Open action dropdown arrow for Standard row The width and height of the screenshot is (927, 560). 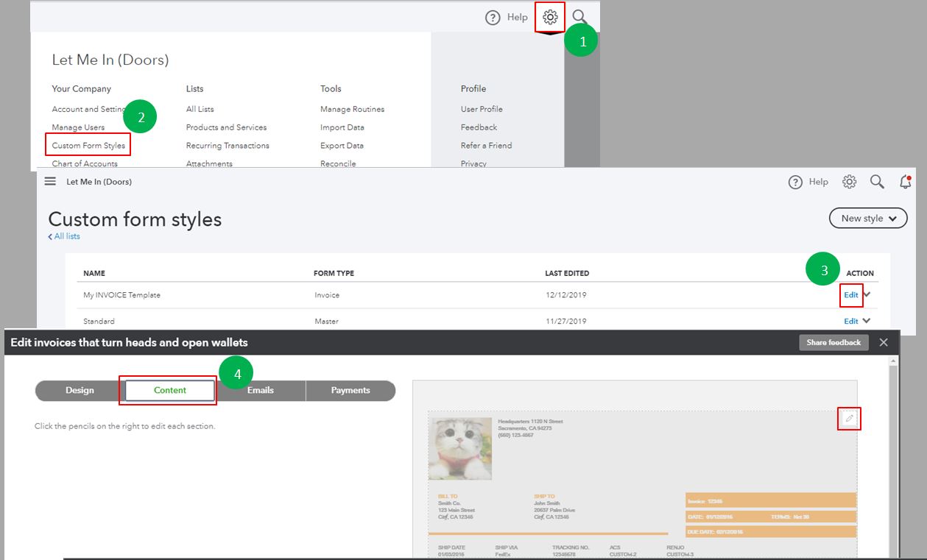867,320
